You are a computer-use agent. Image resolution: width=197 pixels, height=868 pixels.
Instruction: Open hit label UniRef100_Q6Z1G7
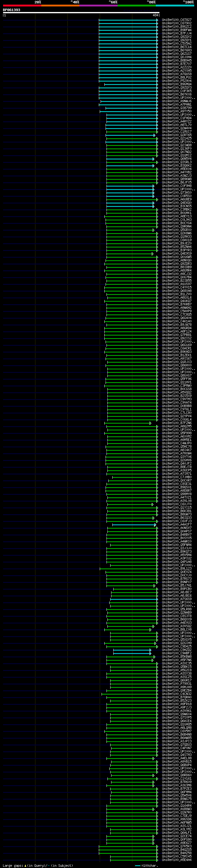coord(177,54)
